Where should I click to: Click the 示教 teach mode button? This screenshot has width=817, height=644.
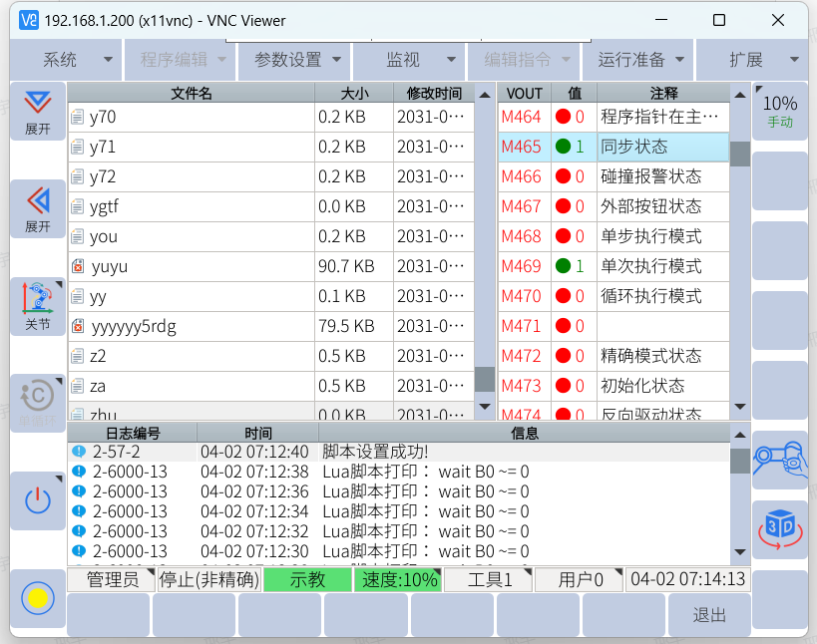[x=307, y=580]
